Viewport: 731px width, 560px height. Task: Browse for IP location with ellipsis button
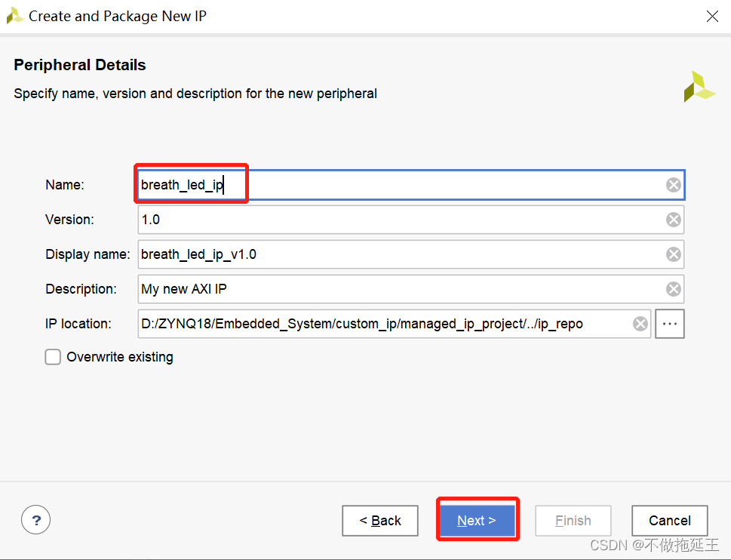pyautogui.click(x=669, y=324)
